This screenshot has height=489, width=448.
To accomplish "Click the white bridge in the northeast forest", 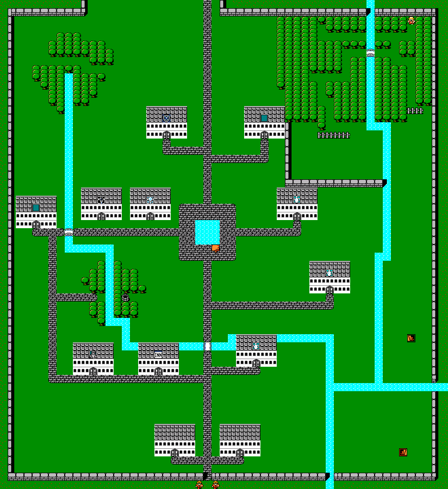I will point(371,52).
